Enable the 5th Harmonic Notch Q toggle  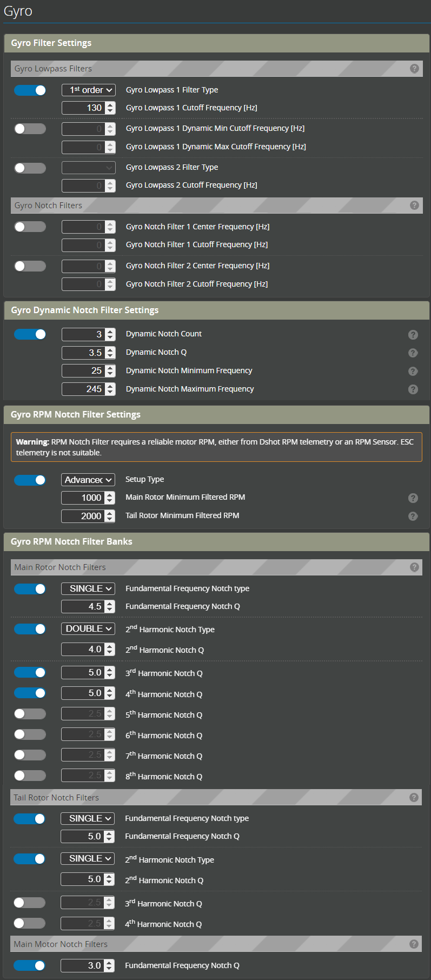point(30,713)
